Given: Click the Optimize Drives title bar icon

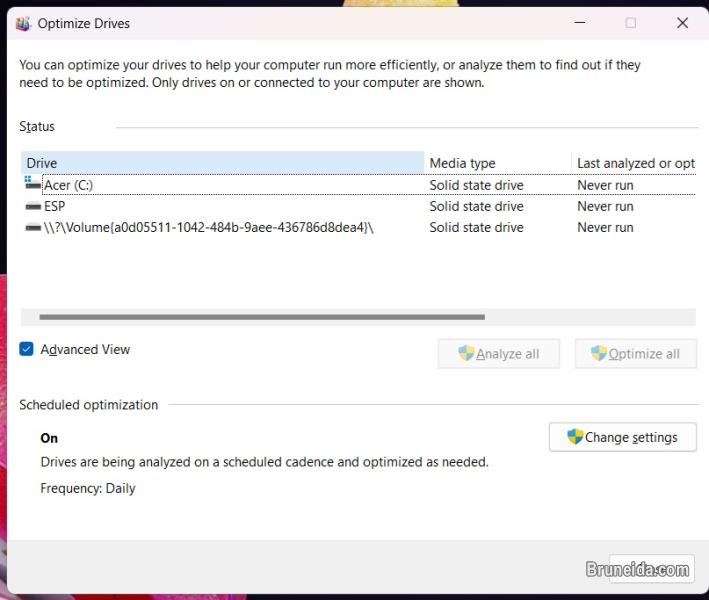Looking at the screenshot, I should (23, 23).
